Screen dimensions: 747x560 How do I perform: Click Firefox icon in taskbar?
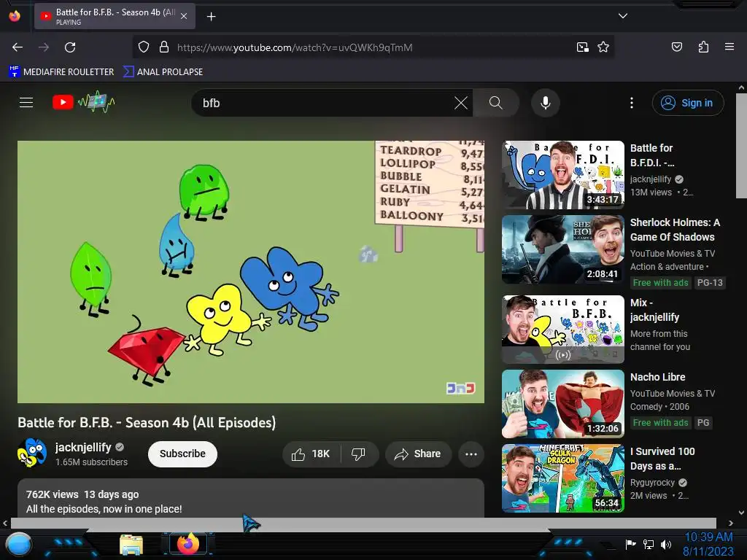[187, 544]
